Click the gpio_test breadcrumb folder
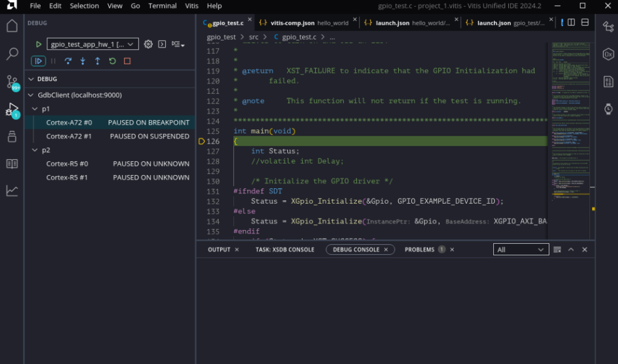 click(x=221, y=37)
